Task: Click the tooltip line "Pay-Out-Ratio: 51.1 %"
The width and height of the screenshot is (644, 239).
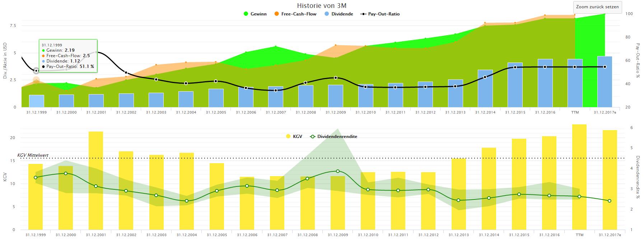Action: tap(68, 66)
